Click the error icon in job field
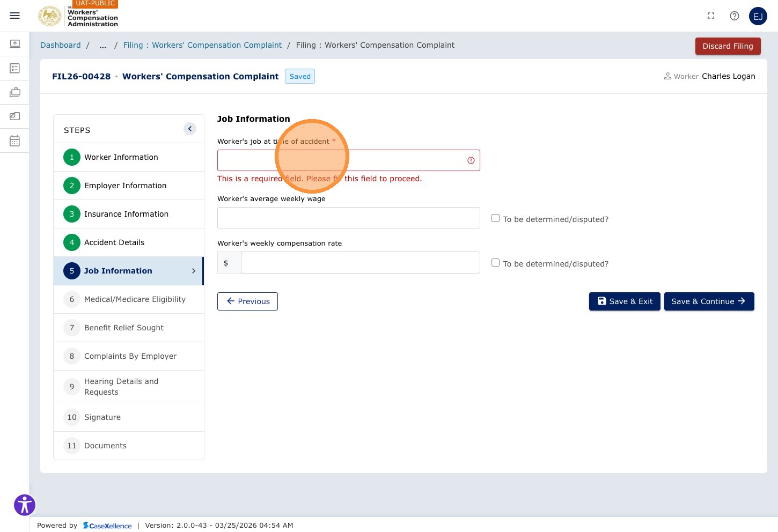 pos(471,160)
